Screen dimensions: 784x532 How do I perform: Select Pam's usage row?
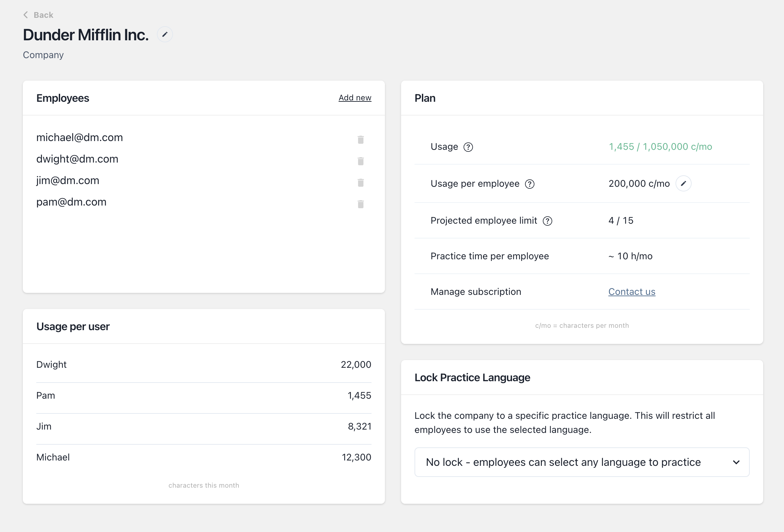[204, 395]
